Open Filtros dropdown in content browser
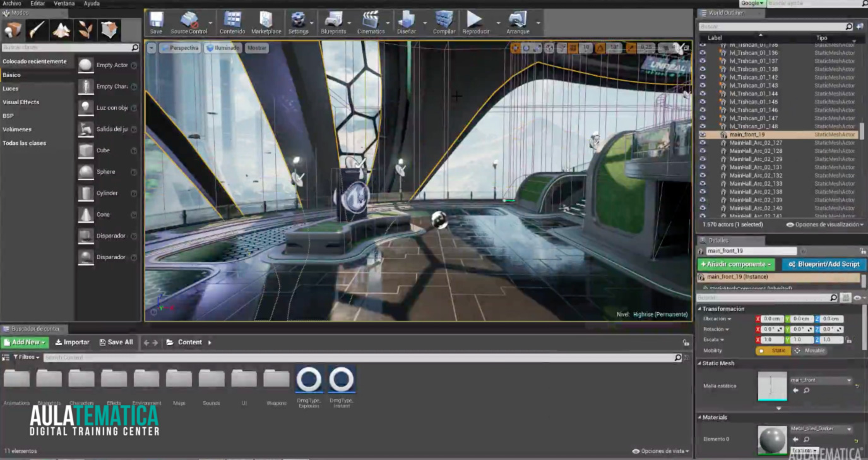The image size is (868, 460). [x=27, y=357]
